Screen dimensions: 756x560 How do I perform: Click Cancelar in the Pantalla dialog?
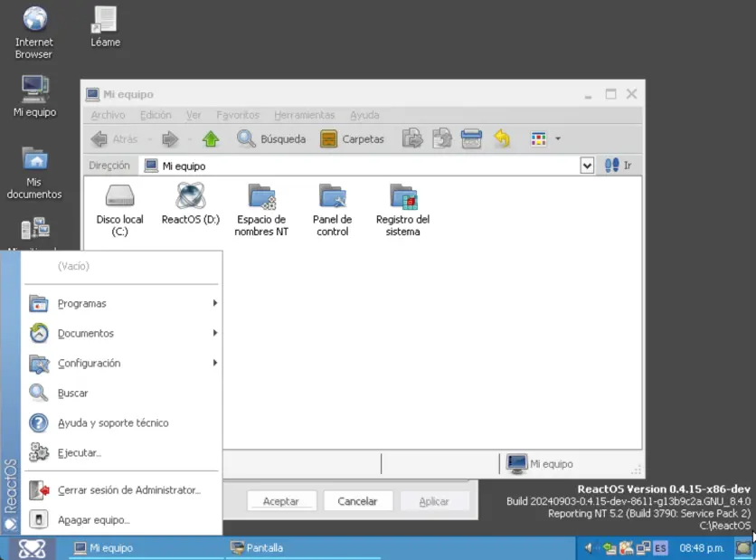point(357,501)
